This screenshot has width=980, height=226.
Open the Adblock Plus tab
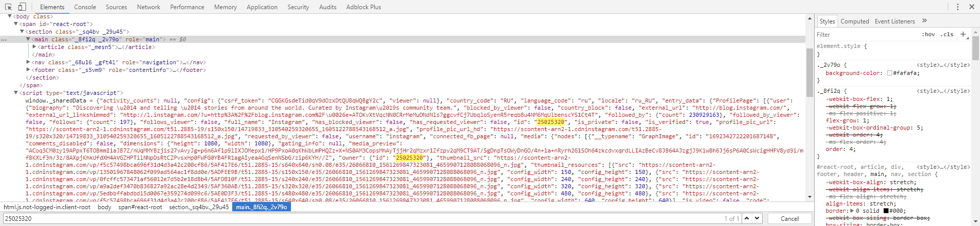pos(363,7)
